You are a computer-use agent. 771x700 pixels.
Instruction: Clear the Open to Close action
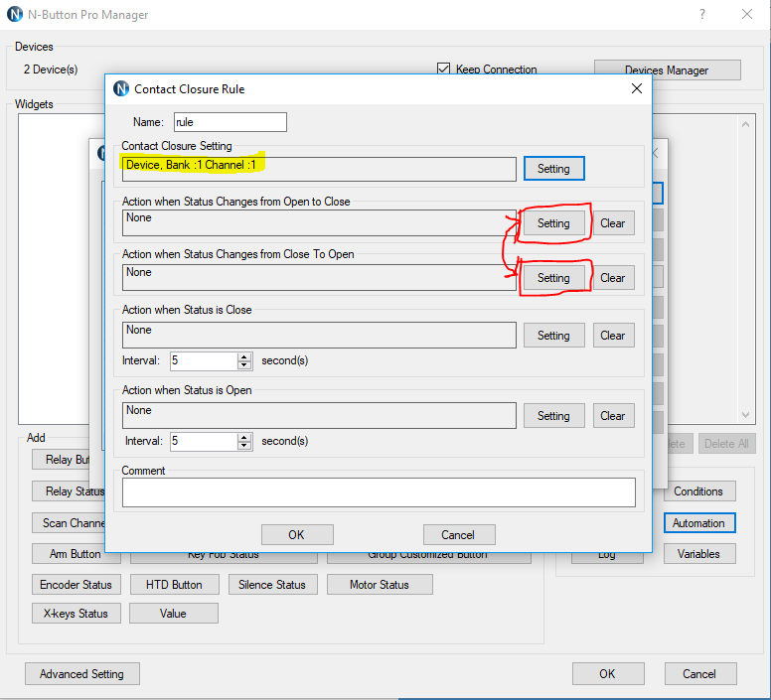[x=613, y=223]
